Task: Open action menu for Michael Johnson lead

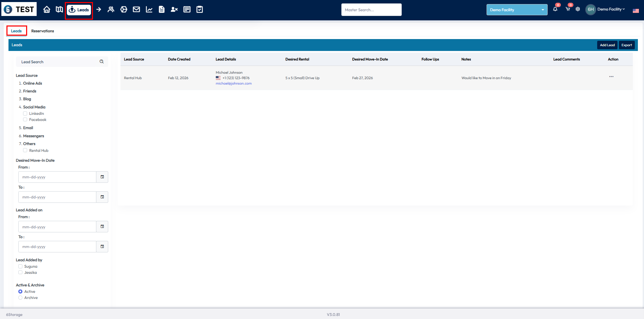Action: (611, 77)
